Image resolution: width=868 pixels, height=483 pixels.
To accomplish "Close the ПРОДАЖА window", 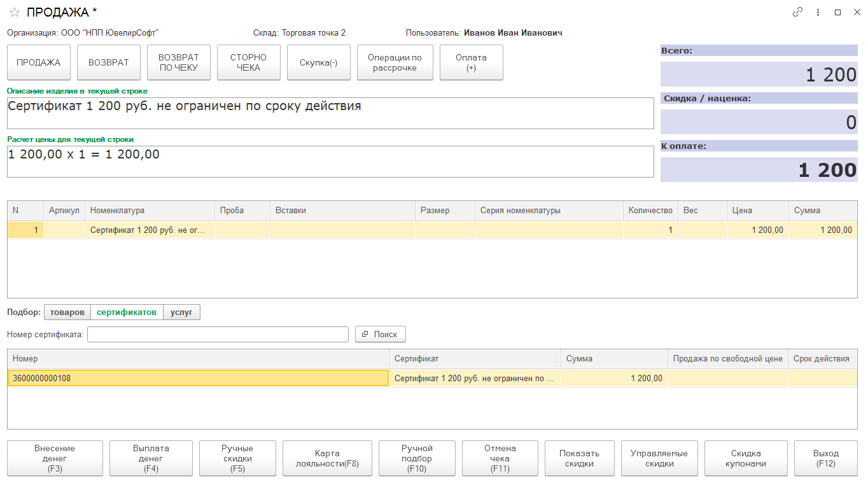I will tap(857, 12).
